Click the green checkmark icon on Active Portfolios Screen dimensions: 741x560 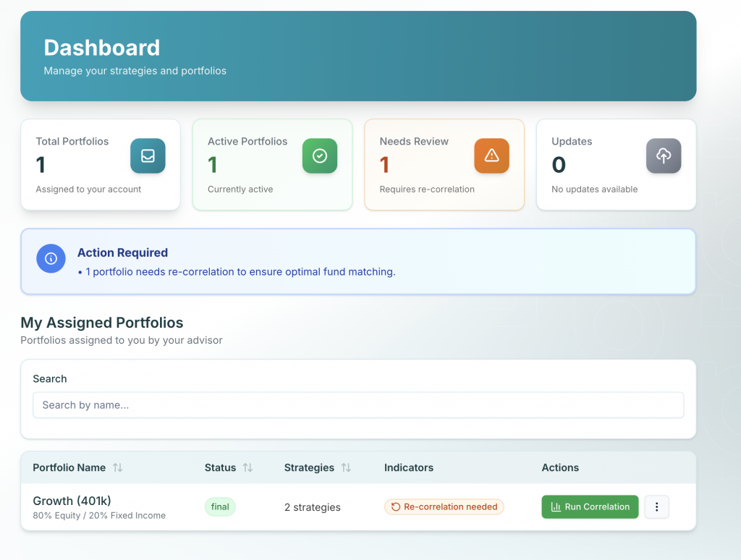coord(319,156)
